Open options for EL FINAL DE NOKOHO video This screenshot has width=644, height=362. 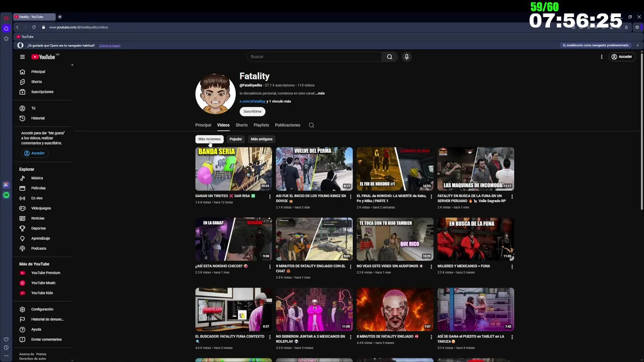click(x=431, y=197)
